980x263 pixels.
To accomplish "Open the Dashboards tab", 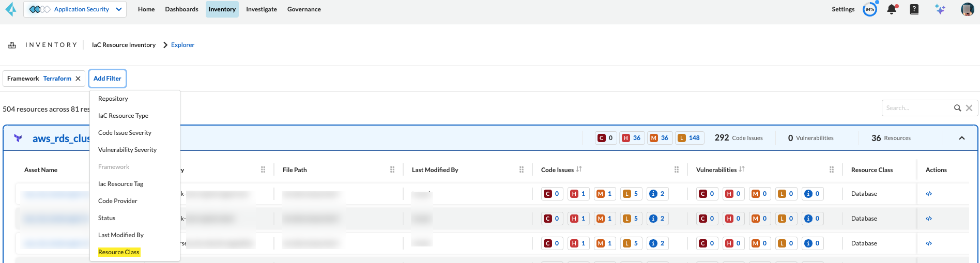I will pos(181,9).
